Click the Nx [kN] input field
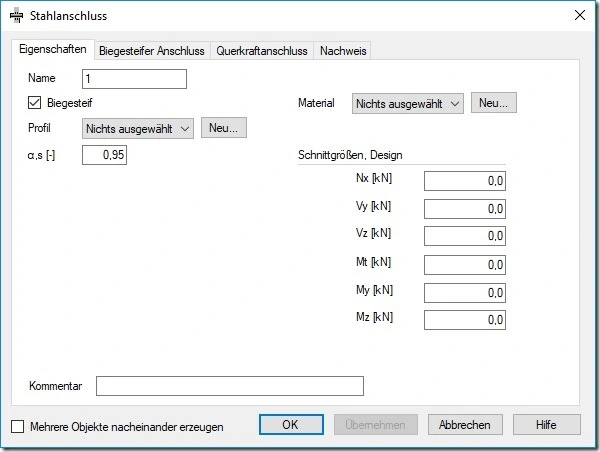This screenshot has width=600, height=452. pos(465,181)
